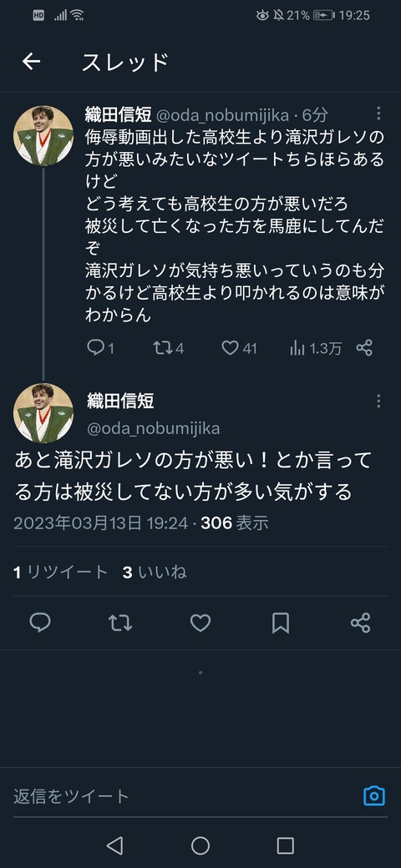Tap the retweet icon in the bottom action row

[x=120, y=623]
